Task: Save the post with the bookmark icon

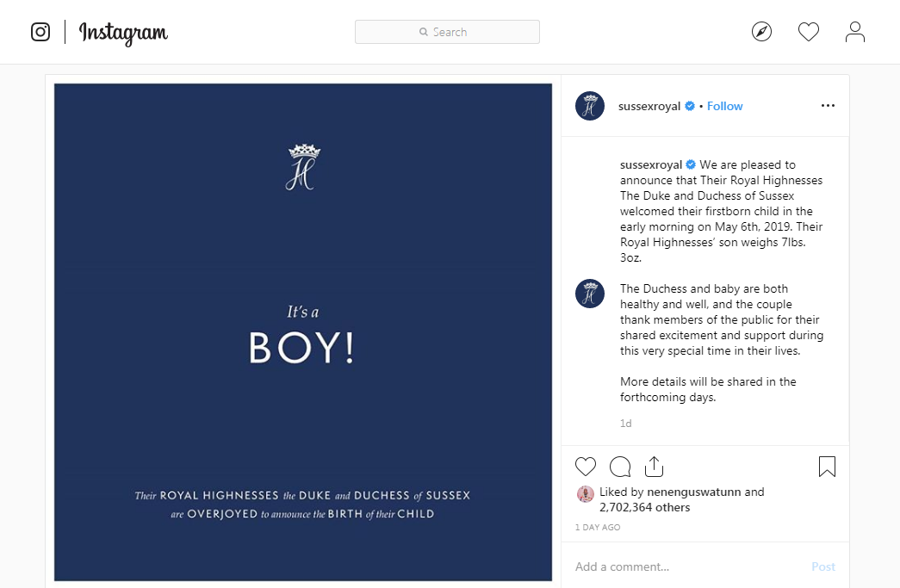Action: [x=827, y=467]
